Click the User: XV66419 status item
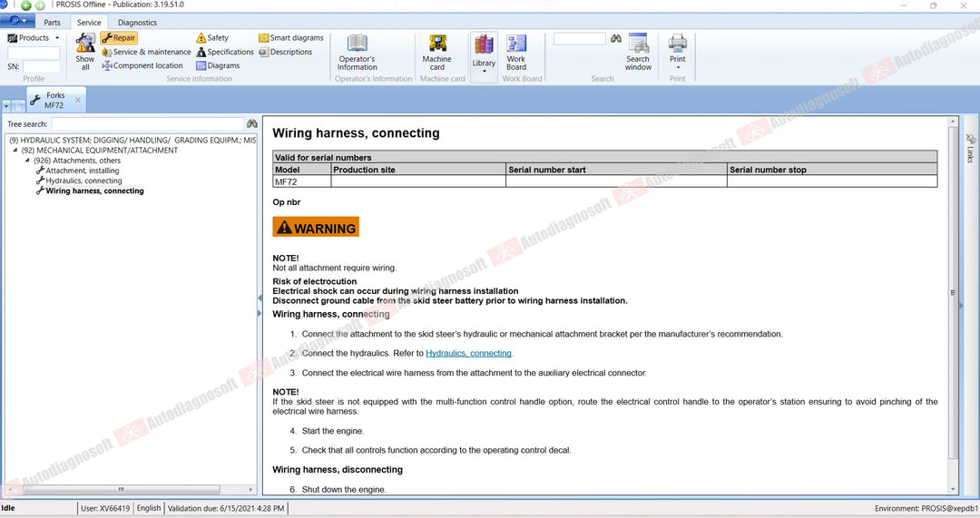Viewport: 980px width, 518px height. point(105,508)
